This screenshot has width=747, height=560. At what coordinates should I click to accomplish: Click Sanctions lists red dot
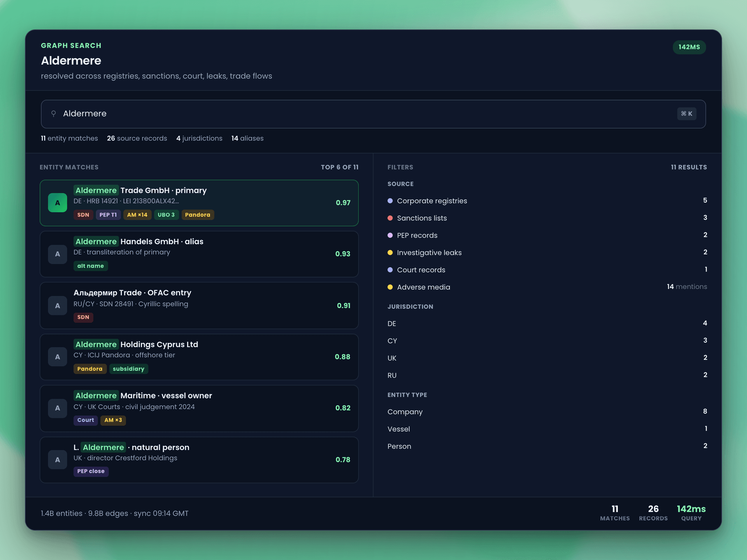tap(390, 218)
